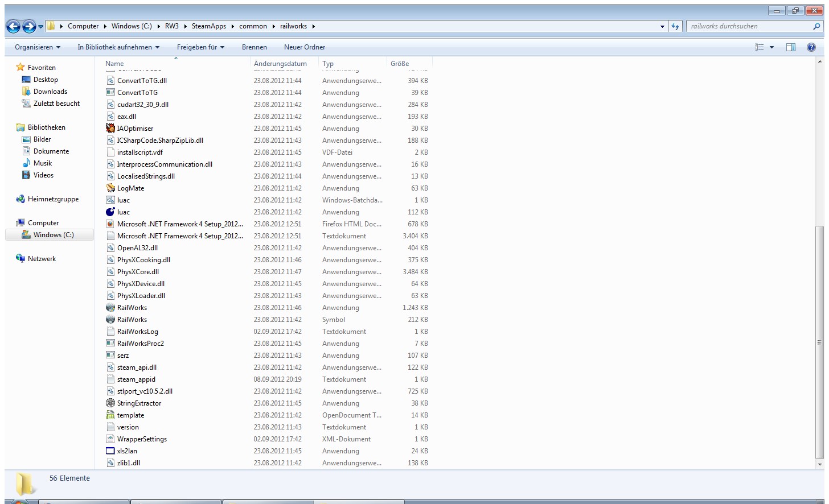Select the IAOptimiser application icon
The image size is (829, 504).
110,129
